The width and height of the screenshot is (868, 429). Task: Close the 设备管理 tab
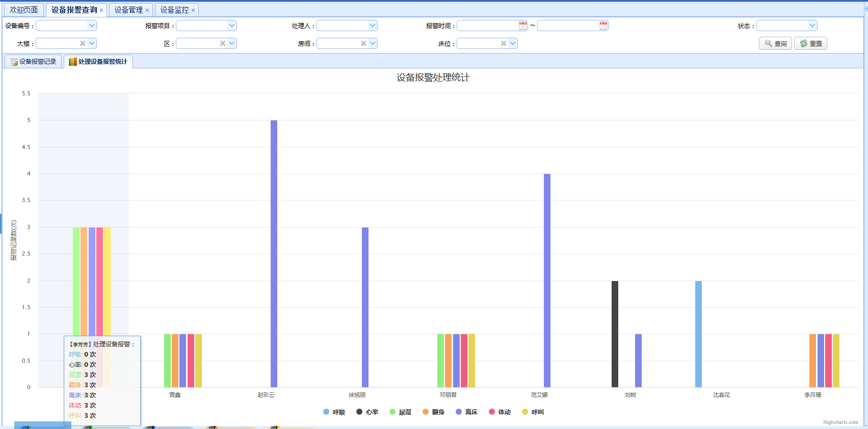pos(147,10)
